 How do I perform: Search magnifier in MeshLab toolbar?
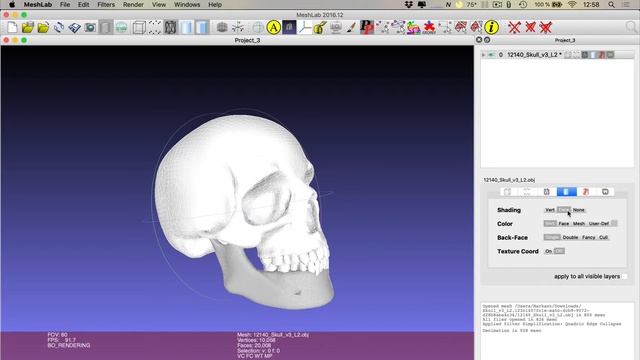631,27
